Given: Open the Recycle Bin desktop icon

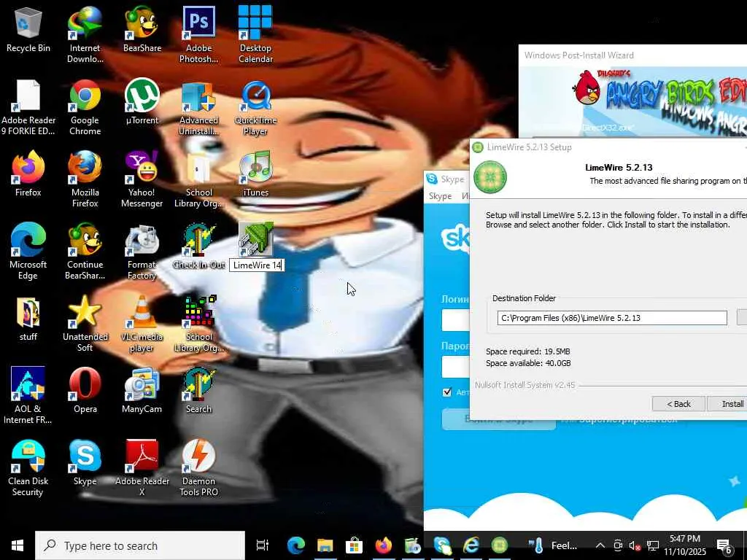Looking at the screenshot, I should (28, 29).
